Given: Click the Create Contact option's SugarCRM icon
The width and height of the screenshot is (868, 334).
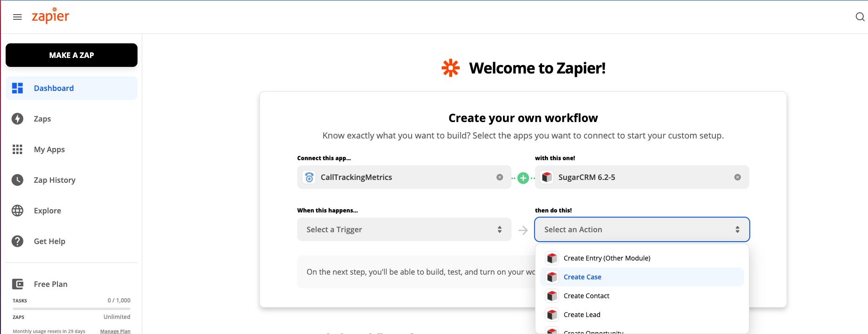Looking at the screenshot, I should coord(552,296).
